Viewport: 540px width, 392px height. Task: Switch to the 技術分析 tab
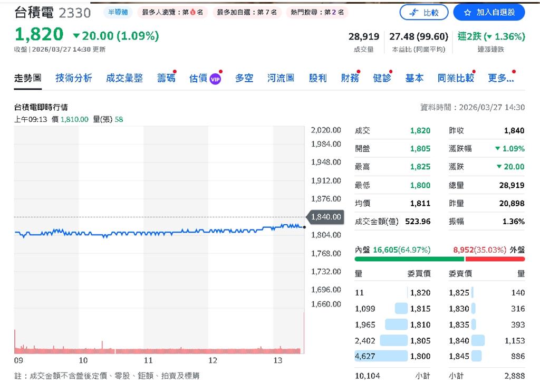point(73,77)
